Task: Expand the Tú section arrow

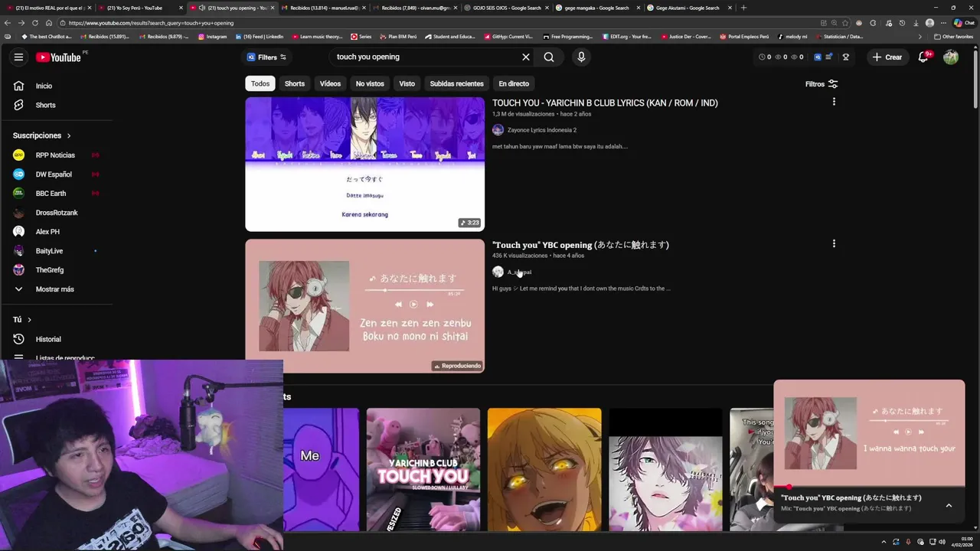Action: coord(29,320)
